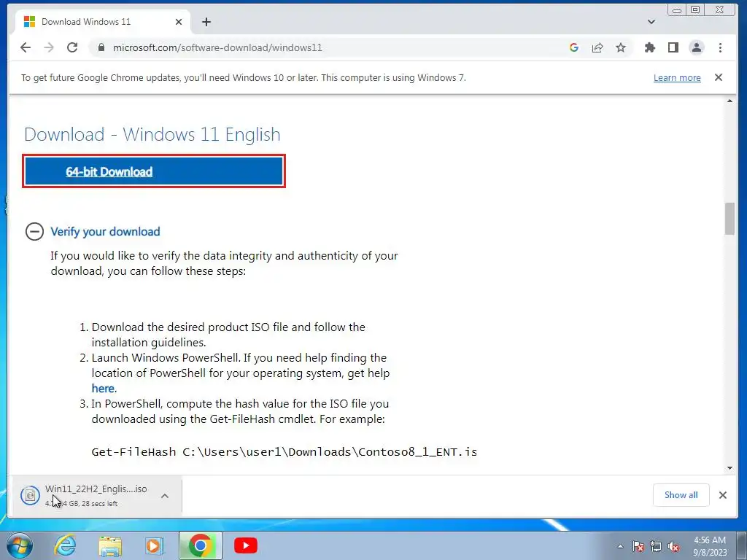Click the Download - Windows 11 English heading
The image size is (747, 560).
tap(152, 135)
